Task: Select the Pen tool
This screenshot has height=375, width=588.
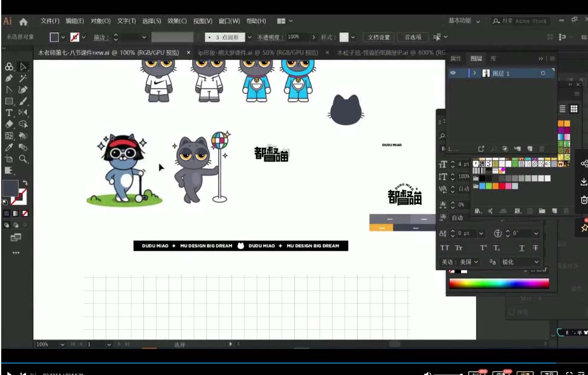Action: pyautogui.click(x=9, y=79)
